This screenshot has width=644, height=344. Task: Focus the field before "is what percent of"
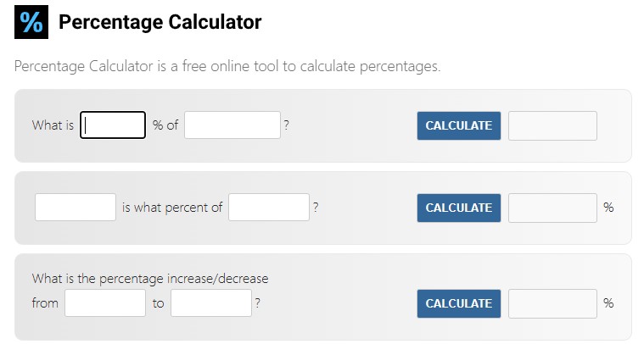click(x=76, y=207)
